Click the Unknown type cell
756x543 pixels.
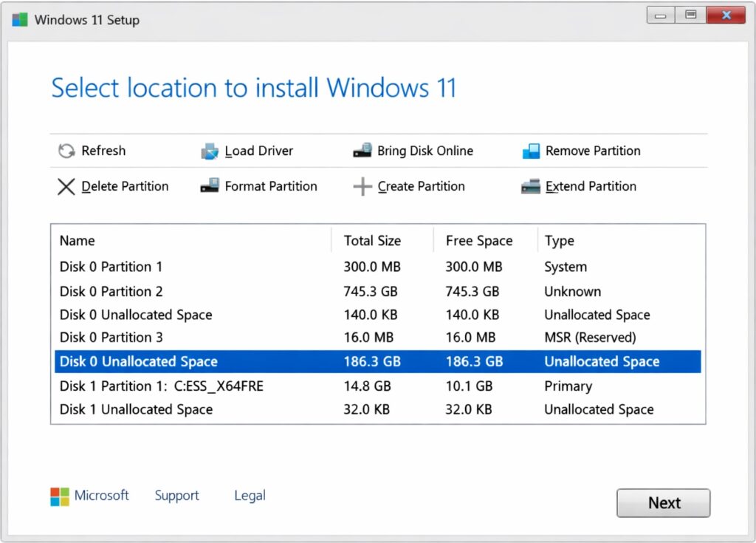point(573,292)
